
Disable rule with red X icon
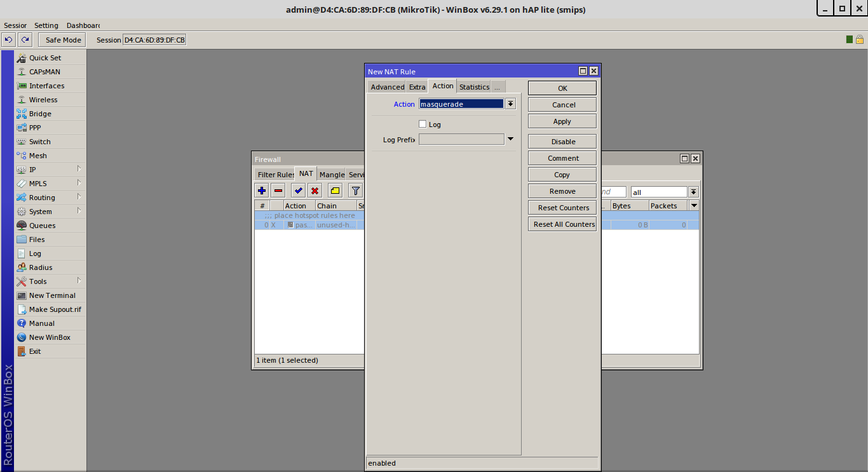point(315,191)
